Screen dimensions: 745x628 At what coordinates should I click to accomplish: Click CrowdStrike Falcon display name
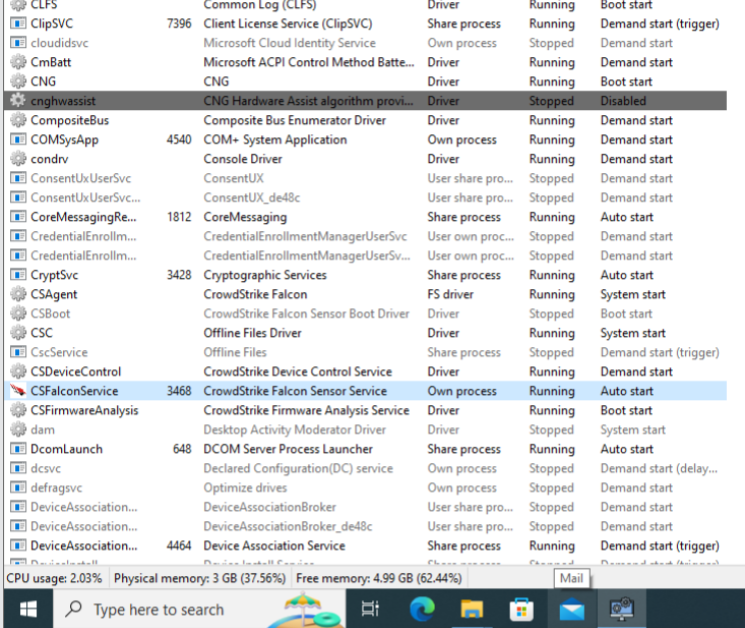point(255,294)
